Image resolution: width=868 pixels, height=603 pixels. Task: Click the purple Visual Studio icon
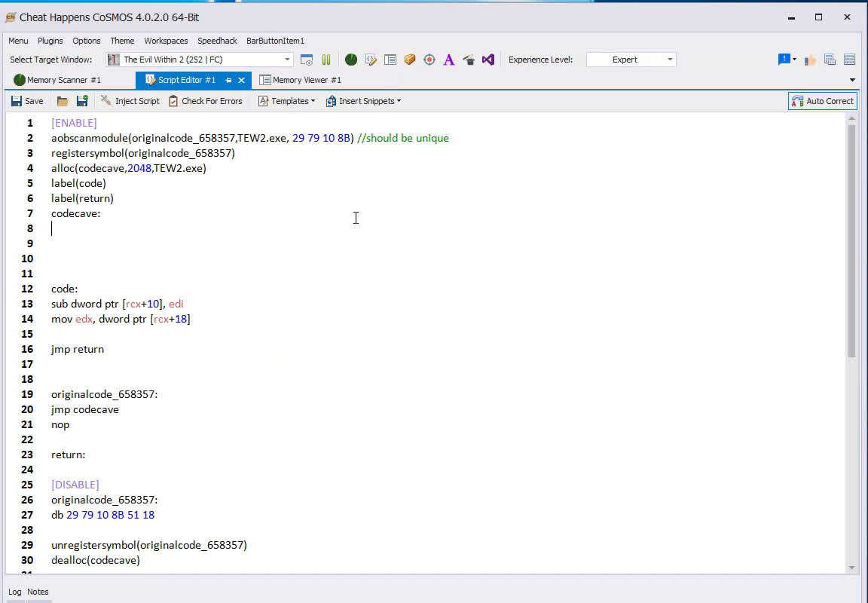pos(487,60)
